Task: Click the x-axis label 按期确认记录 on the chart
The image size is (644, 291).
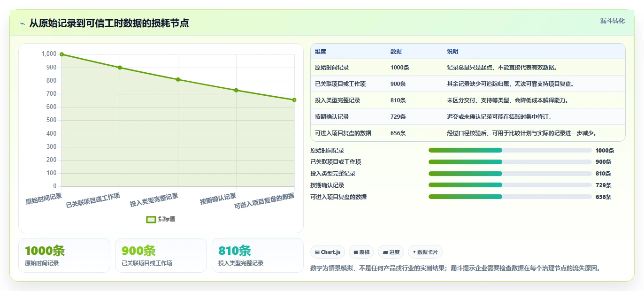Action: click(218, 199)
